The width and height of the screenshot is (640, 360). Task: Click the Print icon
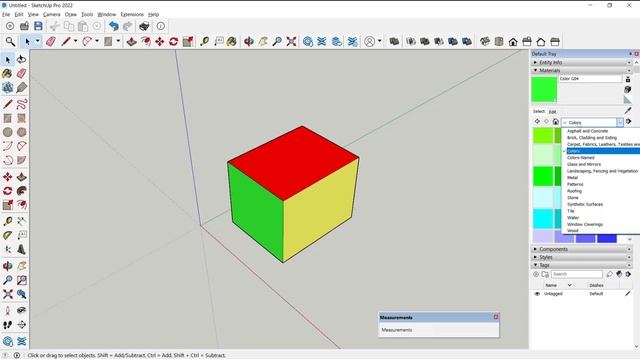click(144, 26)
